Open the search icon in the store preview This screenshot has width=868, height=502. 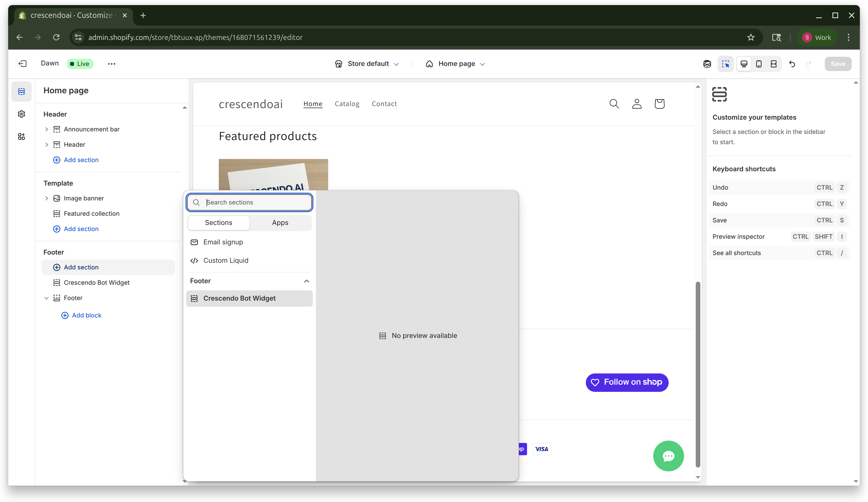[x=614, y=103]
